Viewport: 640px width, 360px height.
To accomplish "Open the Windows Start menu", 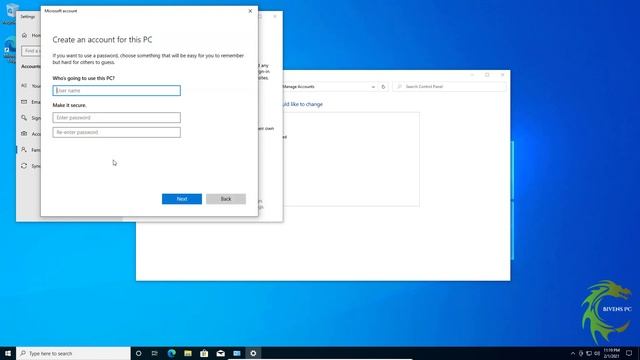I will (x=8, y=353).
